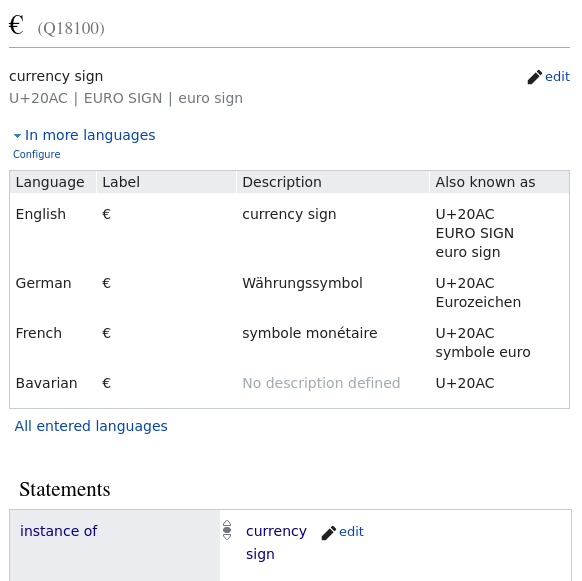Show All entered languages
This screenshot has width=582, height=581.
click(x=91, y=426)
